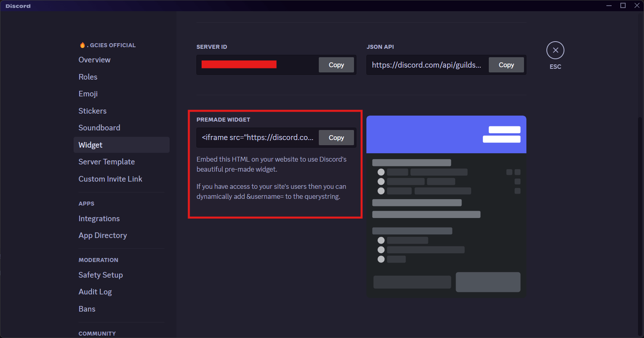Image resolution: width=644 pixels, height=338 pixels.
Task: Click the PREMADE WIDGET heading
Action: (223, 120)
